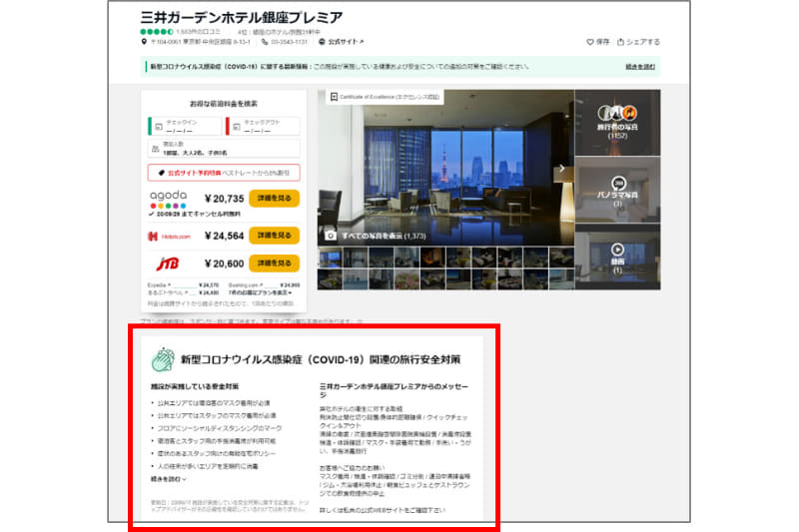Open the チェックアウト date picker
This screenshot has height=532, width=799.
[x=263, y=126]
